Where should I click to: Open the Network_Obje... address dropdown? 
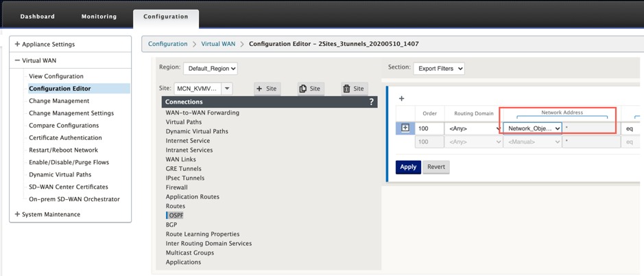pyautogui.click(x=533, y=129)
